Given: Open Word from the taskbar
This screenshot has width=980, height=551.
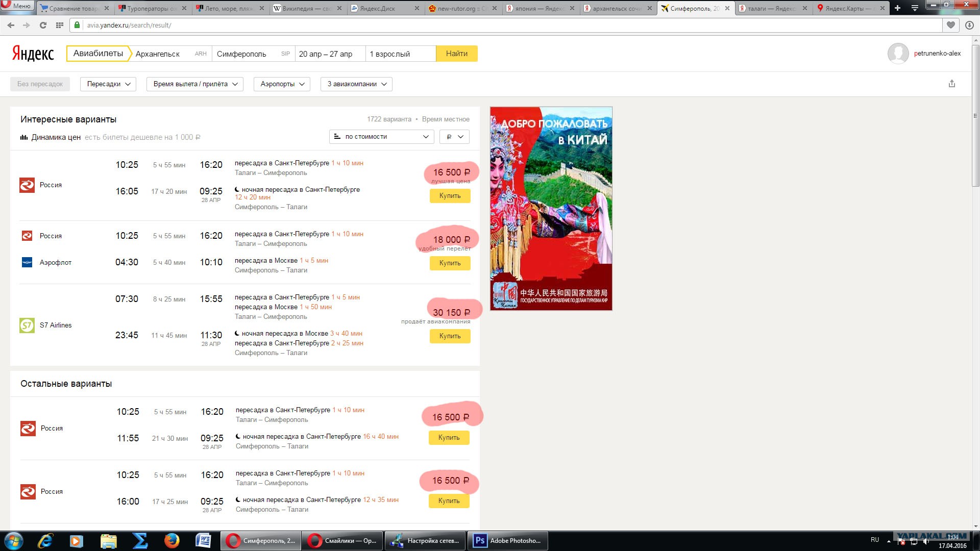Looking at the screenshot, I should tap(203, 541).
